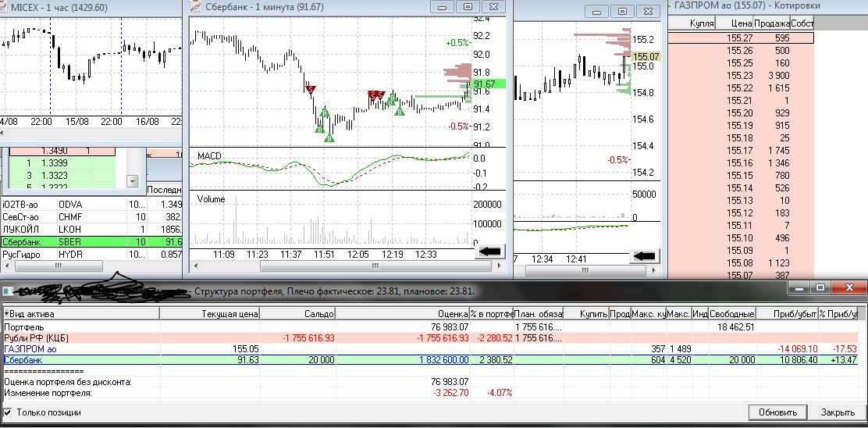Click the MACD indicator label
The image size is (868, 428).
(208, 156)
